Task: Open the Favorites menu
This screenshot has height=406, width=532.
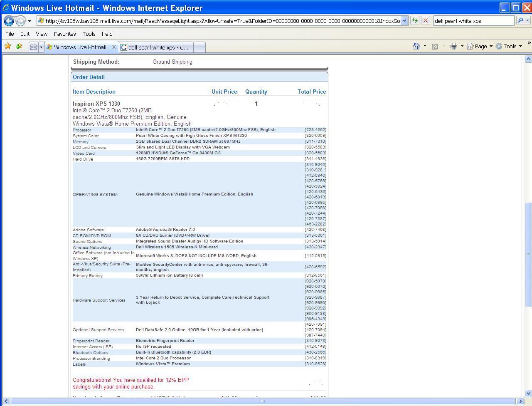Action: 65,34
